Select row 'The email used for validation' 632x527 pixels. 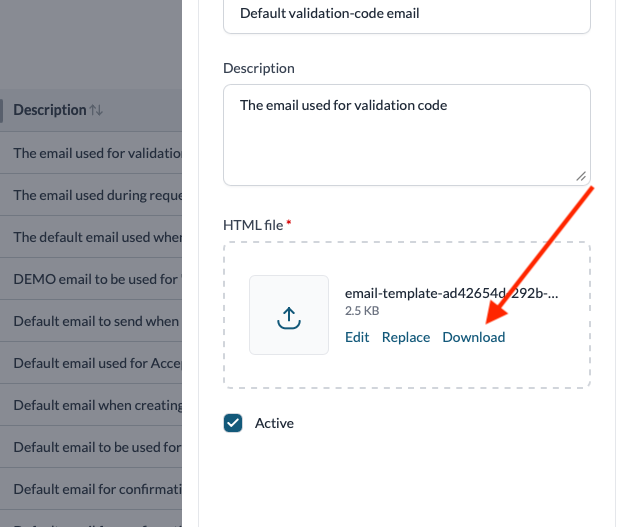tap(91, 153)
